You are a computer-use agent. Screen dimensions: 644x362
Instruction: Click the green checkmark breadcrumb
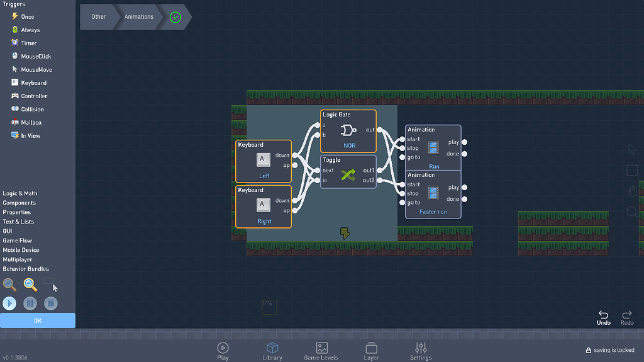coord(175,17)
